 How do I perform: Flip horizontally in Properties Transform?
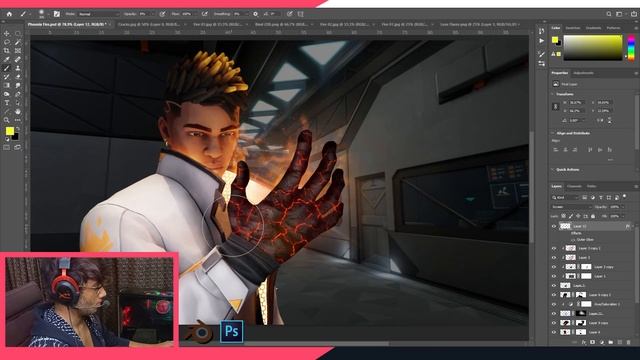[x=600, y=120]
